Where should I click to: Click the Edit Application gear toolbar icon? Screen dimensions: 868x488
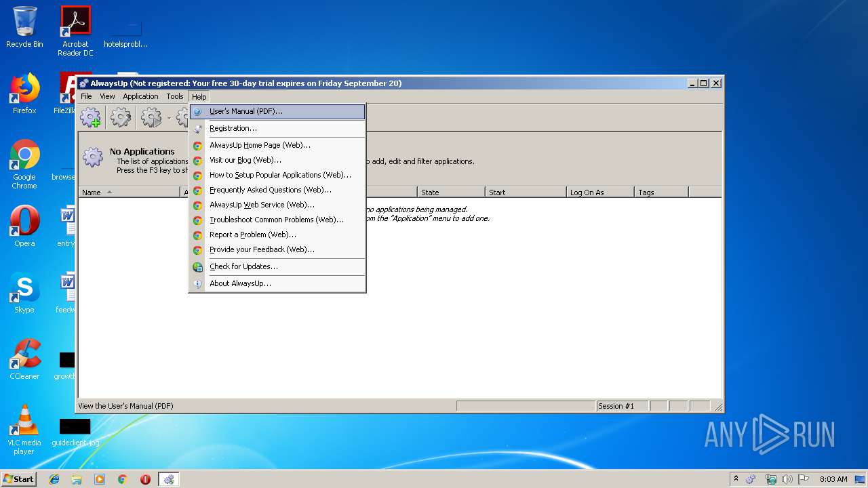coord(120,118)
